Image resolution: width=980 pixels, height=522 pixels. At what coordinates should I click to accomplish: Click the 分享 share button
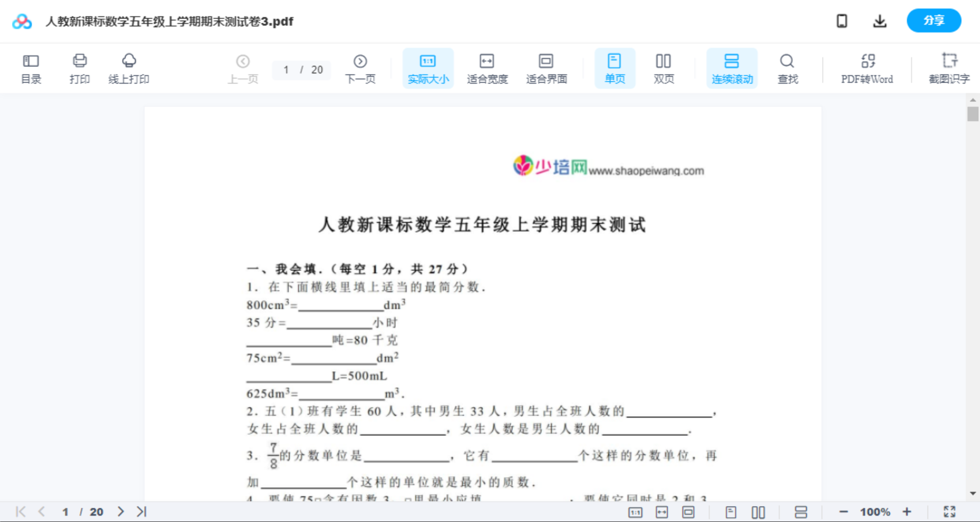pyautogui.click(x=933, y=20)
